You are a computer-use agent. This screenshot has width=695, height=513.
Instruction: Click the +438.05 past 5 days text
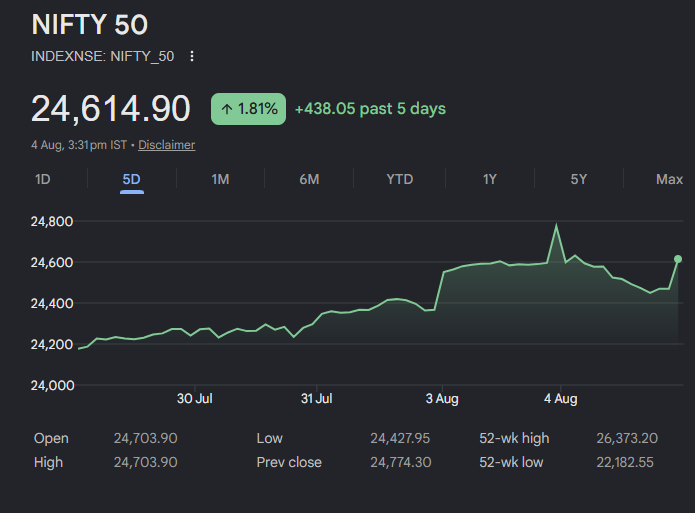tap(370, 109)
